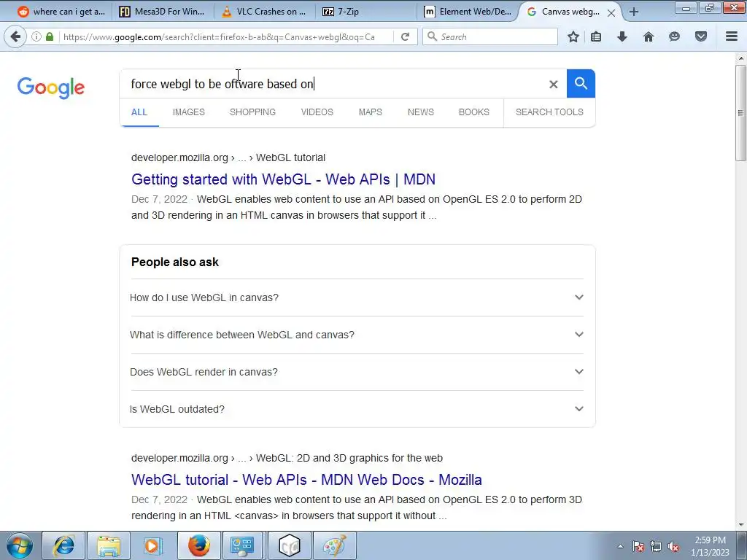Clear the Google search box with X

tap(553, 85)
